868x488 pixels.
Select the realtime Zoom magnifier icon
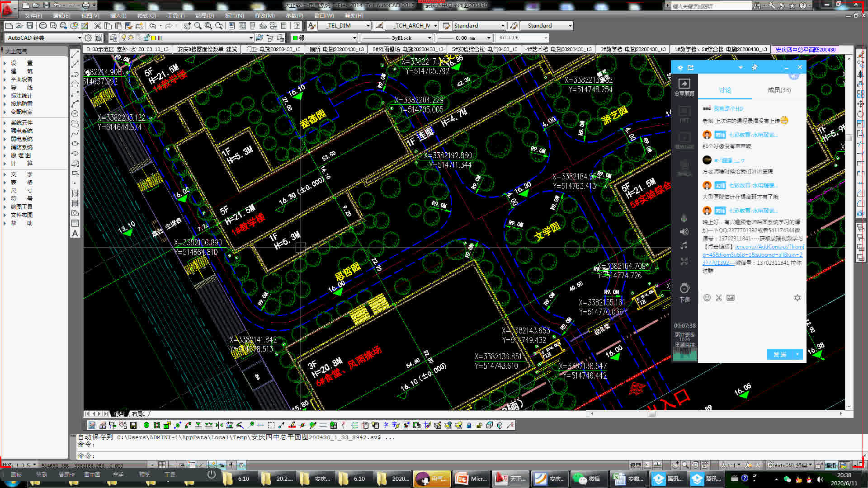point(198,26)
